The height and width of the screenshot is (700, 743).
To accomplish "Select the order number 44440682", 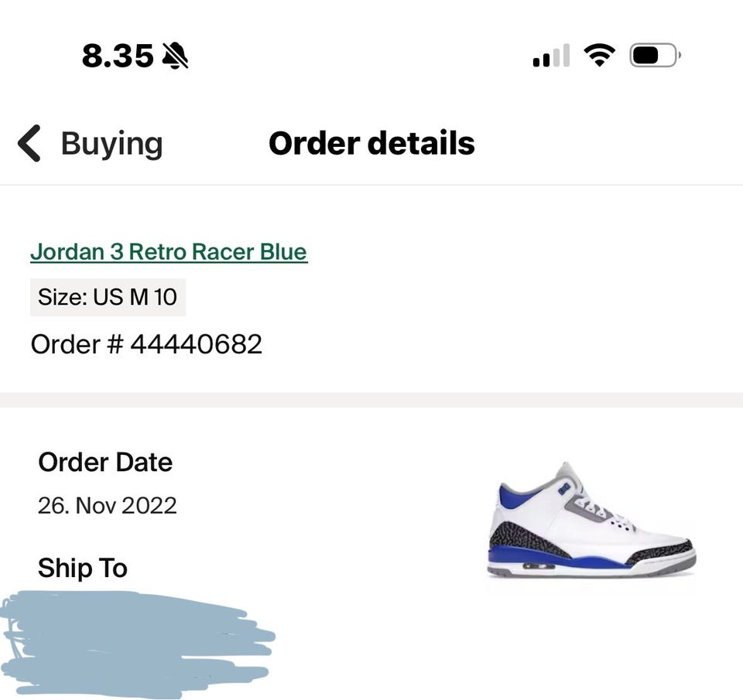I will click(x=196, y=344).
